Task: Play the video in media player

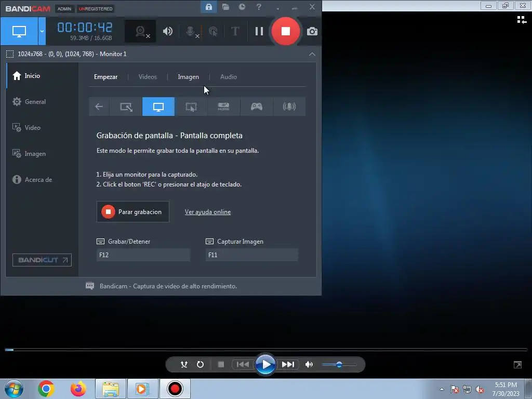Action: [x=265, y=365]
